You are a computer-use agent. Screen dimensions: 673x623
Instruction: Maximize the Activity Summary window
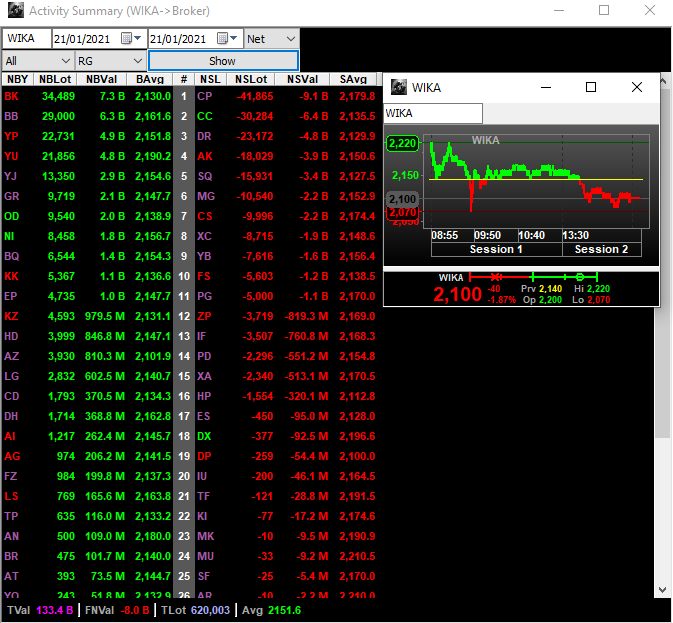pyautogui.click(x=604, y=10)
